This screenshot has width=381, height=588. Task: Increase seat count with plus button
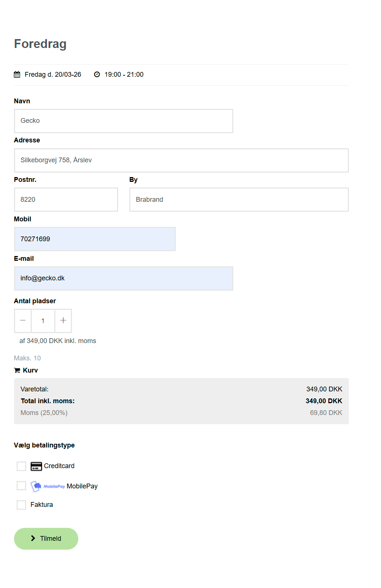[63, 321]
